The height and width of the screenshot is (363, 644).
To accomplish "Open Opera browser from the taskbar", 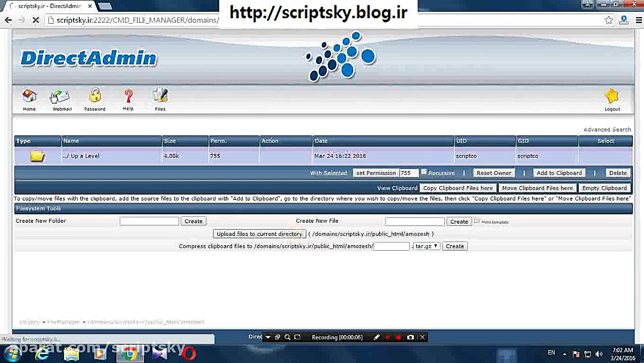I will coord(189,353).
